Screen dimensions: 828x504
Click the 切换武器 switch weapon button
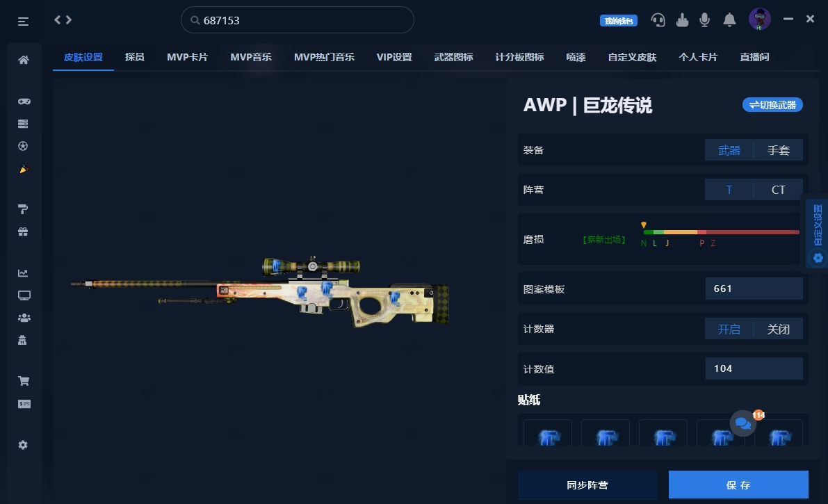pyautogui.click(x=772, y=104)
